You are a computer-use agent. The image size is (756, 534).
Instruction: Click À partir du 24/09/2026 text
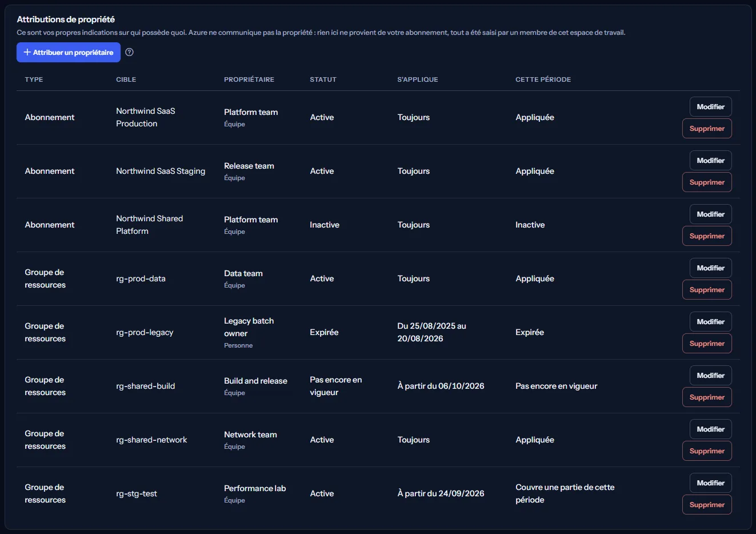point(441,493)
